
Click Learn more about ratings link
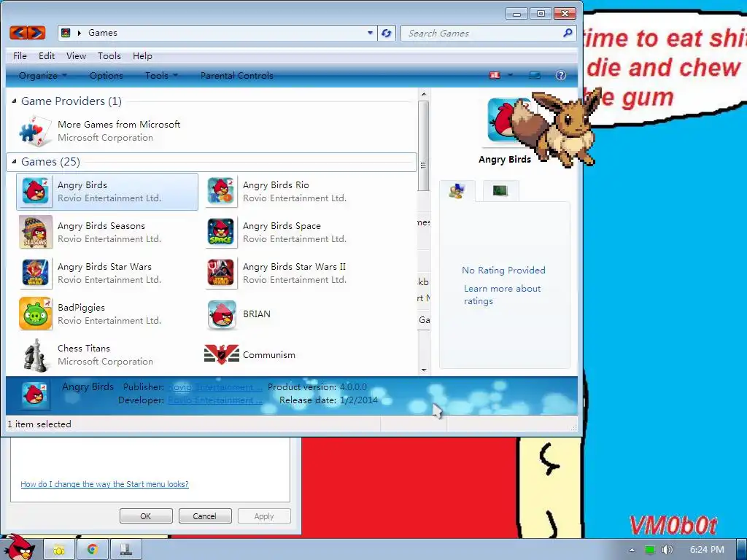(x=502, y=295)
